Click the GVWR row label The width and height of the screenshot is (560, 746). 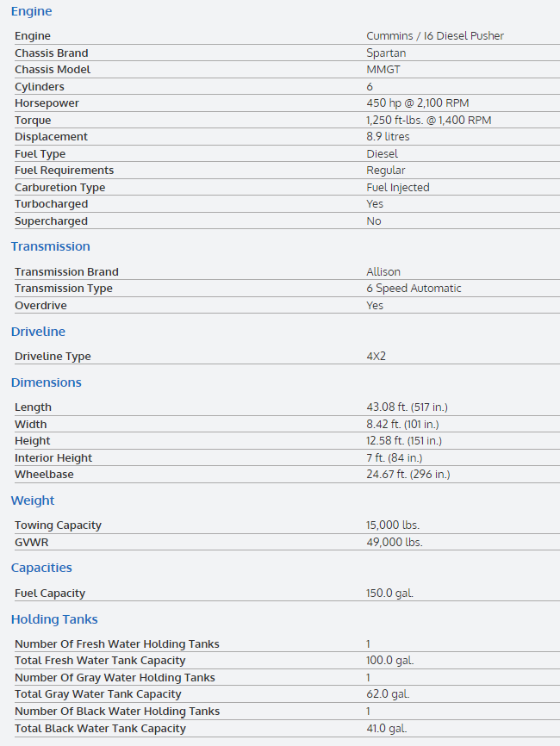click(x=30, y=543)
